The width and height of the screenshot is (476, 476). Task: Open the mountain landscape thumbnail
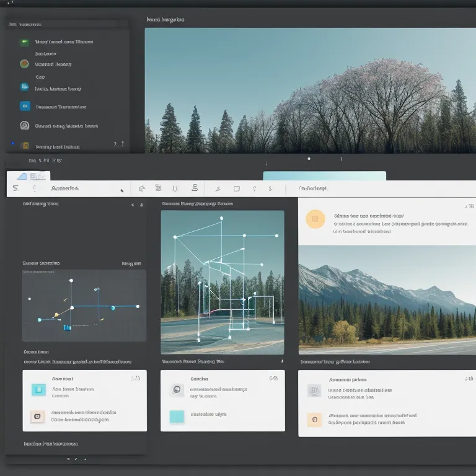coord(387,300)
